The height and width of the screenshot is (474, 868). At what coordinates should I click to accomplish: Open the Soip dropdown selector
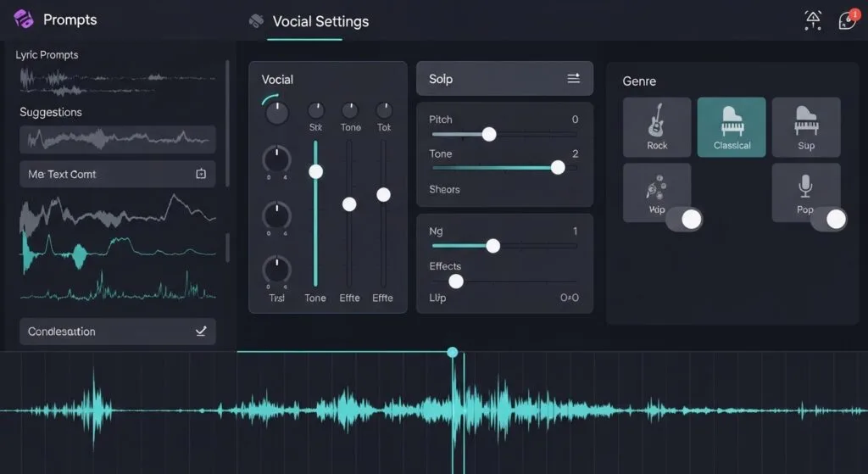[504, 79]
